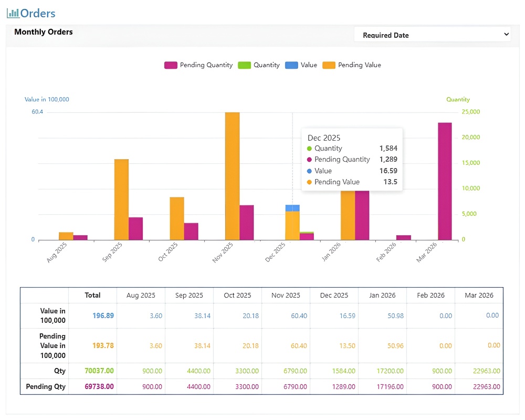Select the Jan 2026 axis label
Image resolution: width=525 pixels, height=420 pixels.
click(x=331, y=251)
